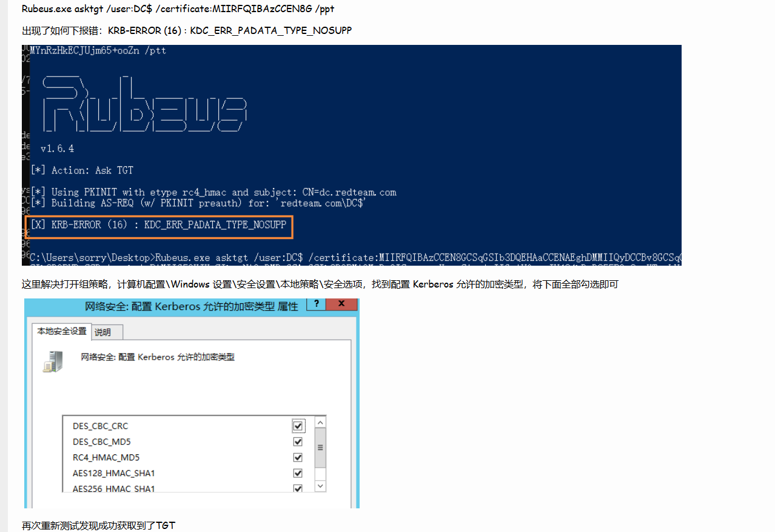Toggle the DES_CBC_CRC checkbox
This screenshot has width=775, height=532.
tap(298, 426)
